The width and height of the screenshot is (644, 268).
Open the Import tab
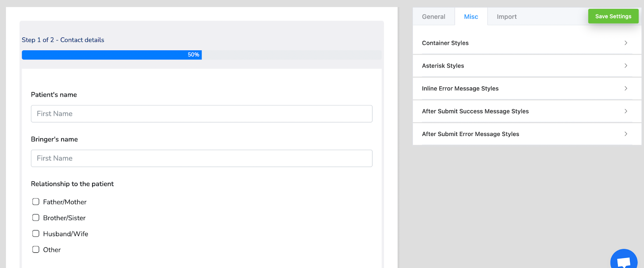(506, 16)
